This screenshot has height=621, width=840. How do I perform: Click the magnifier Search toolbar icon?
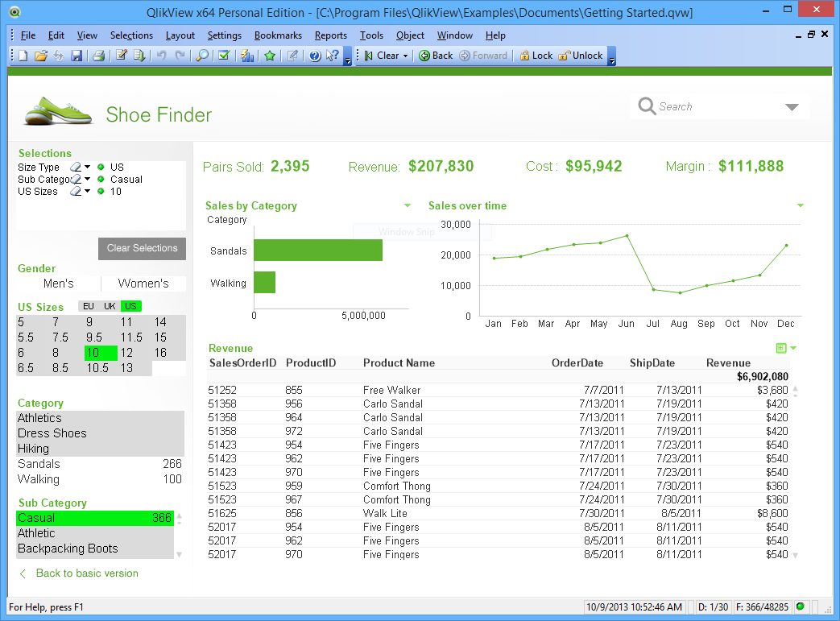202,56
